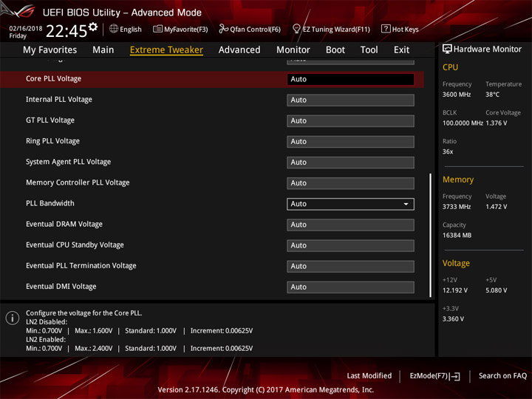Select the Eventual DMI Voltage label

point(61,287)
